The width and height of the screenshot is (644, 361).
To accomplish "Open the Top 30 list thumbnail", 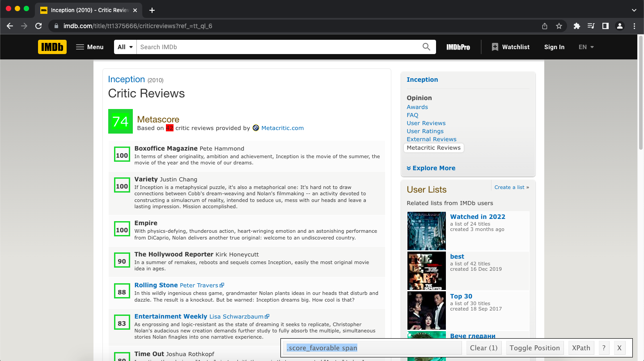I will [427, 311].
